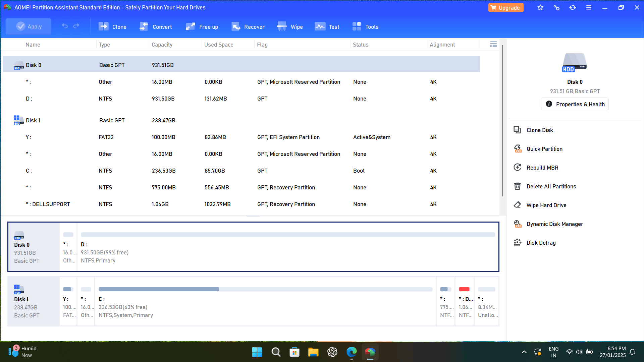This screenshot has width=644, height=362.
Task: Toggle the list view layout icon
Action: (x=493, y=44)
